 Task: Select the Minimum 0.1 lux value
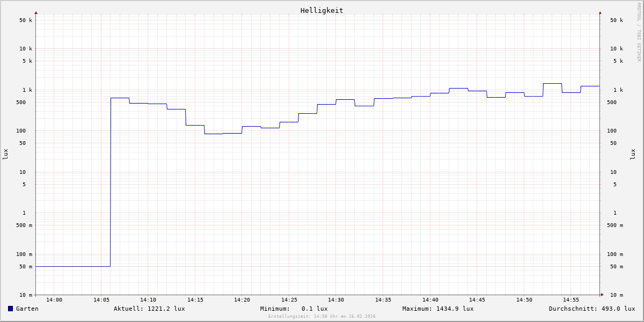(x=294, y=309)
